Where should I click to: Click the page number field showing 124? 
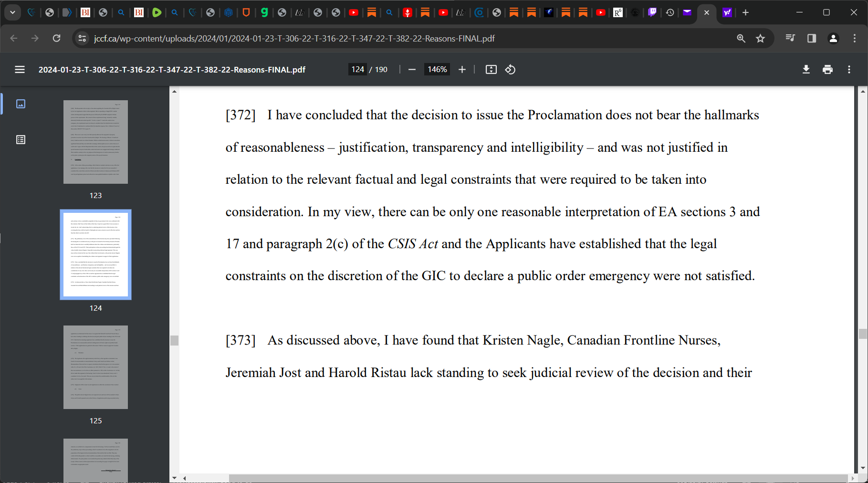(x=358, y=70)
